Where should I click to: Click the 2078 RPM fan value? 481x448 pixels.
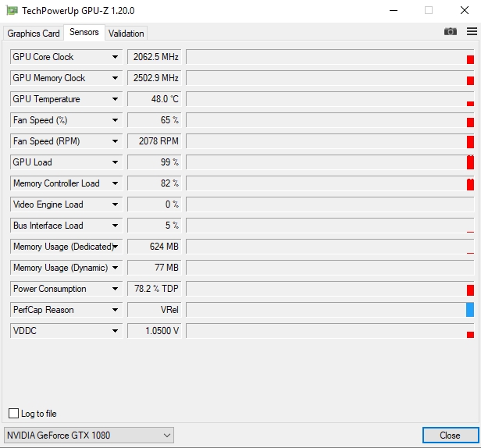pyautogui.click(x=155, y=141)
